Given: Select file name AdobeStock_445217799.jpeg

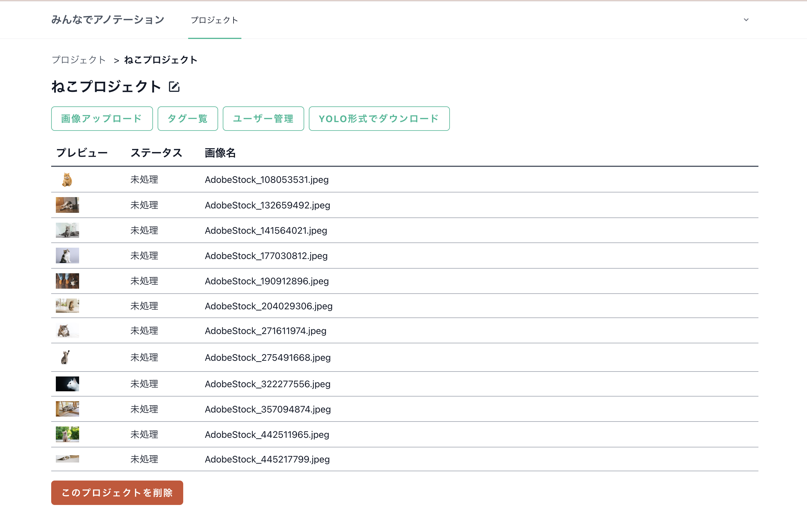Looking at the screenshot, I should 268,459.
